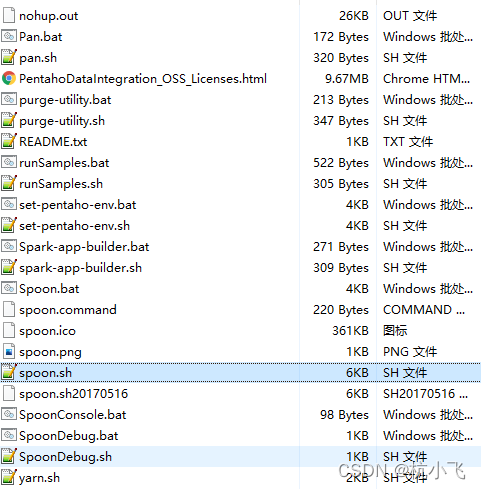
Task: Click the spark-app-builder.sh file icon
Action: click(9, 267)
